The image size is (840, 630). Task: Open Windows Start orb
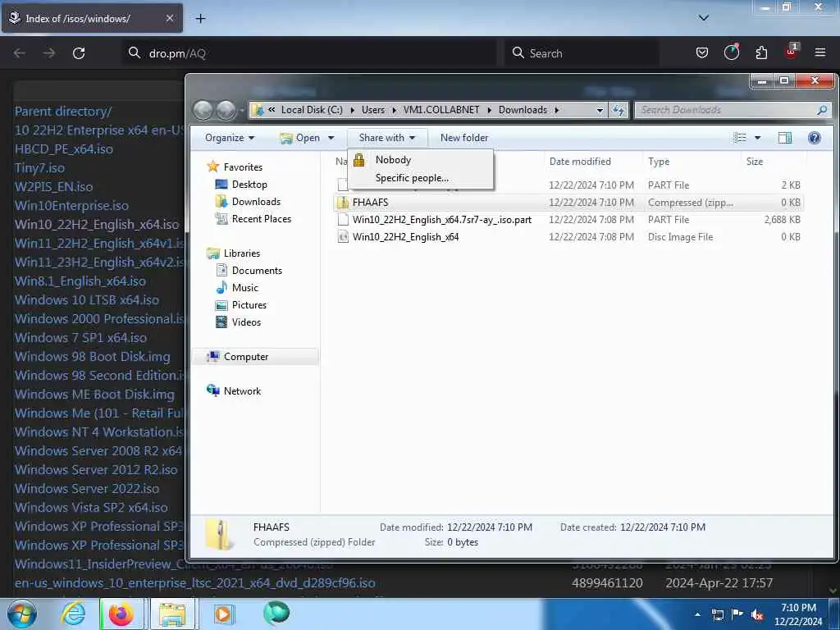click(21, 614)
